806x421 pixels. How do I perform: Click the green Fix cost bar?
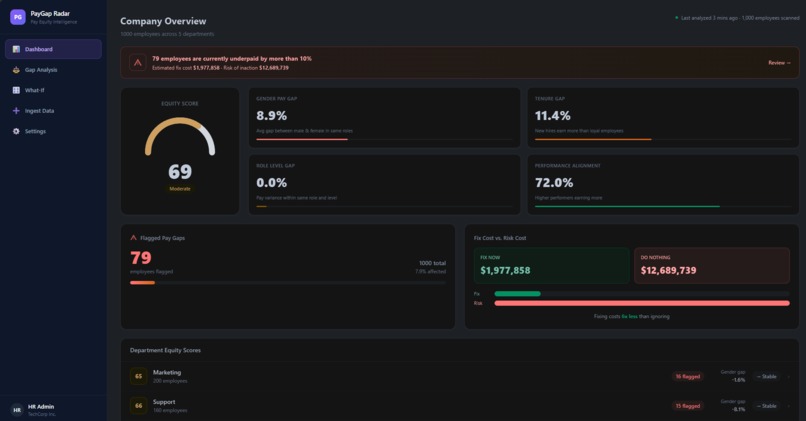coord(518,294)
